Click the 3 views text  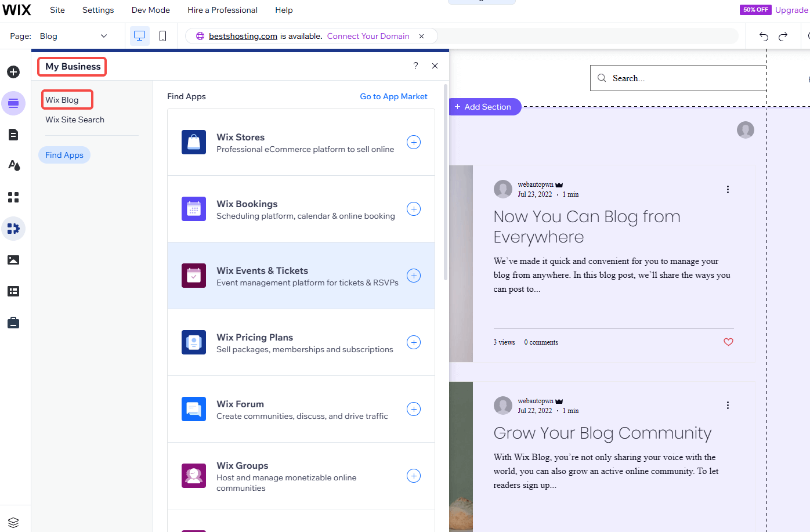(x=504, y=342)
